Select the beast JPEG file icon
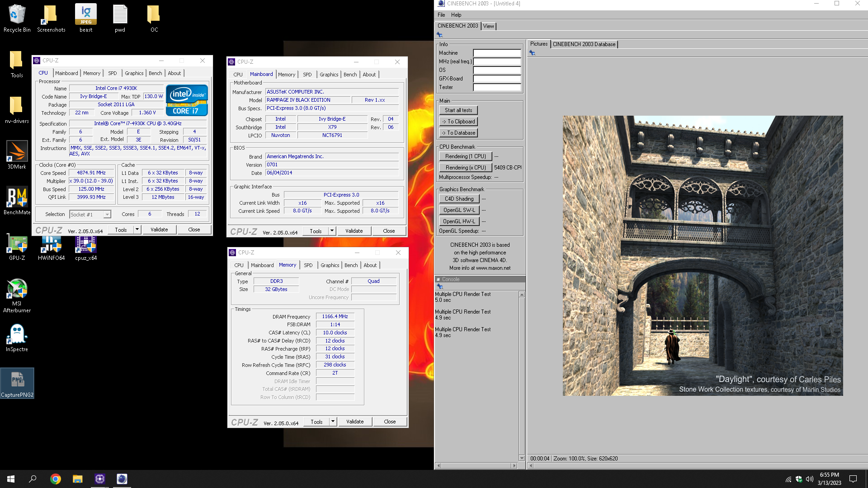This screenshot has height=488, width=868. [86, 18]
